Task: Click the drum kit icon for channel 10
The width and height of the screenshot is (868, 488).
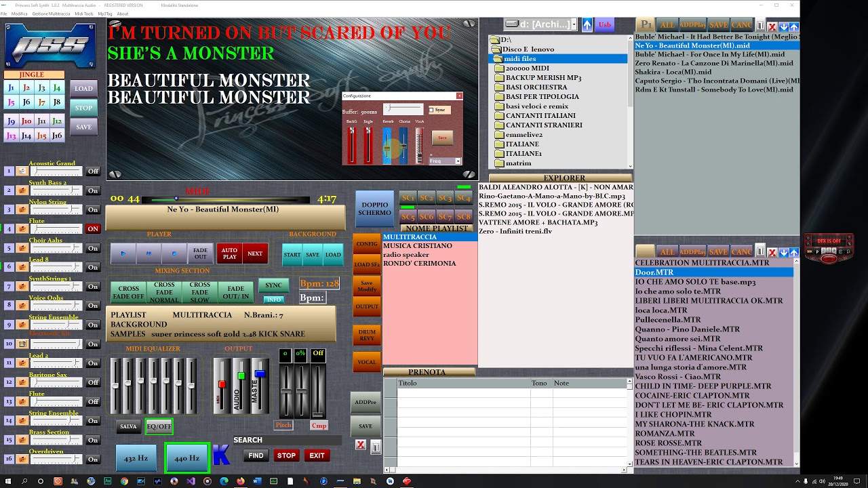Action: coord(22,344)
